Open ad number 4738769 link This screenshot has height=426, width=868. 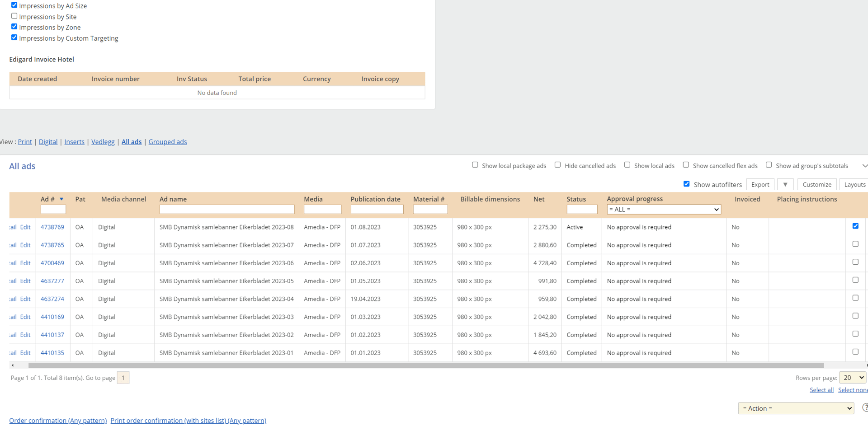[x=52, y=227]
